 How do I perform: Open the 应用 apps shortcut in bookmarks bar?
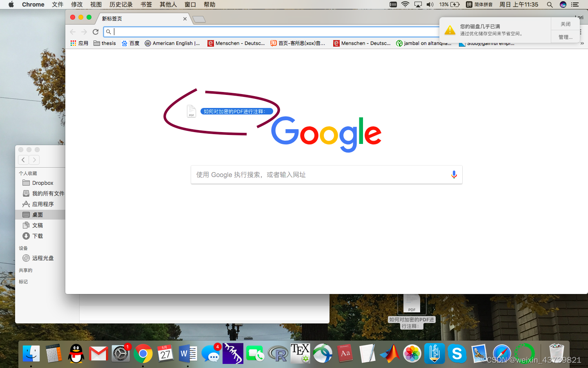[x=79, y=43]
